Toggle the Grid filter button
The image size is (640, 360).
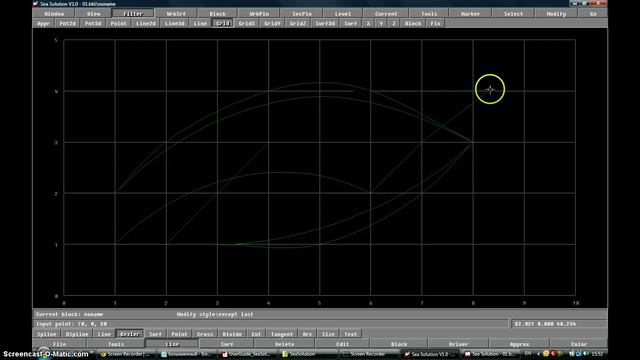tap(223, 23)
